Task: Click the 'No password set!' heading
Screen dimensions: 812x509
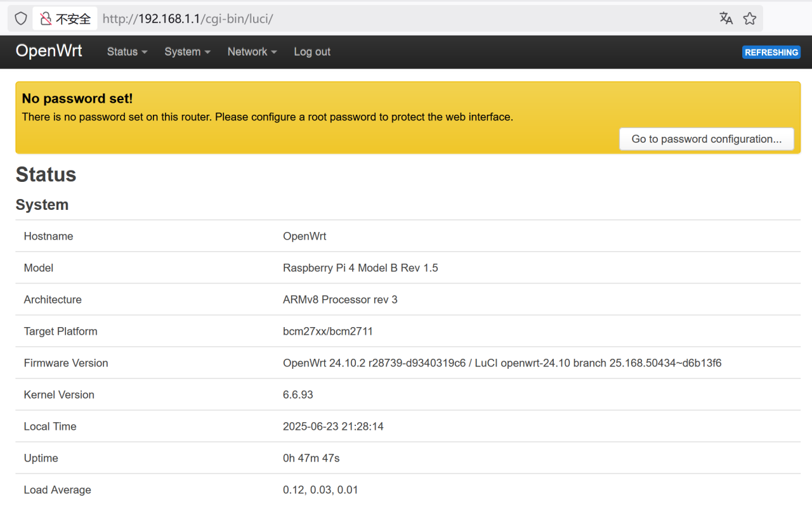Action: pos(77,98)
